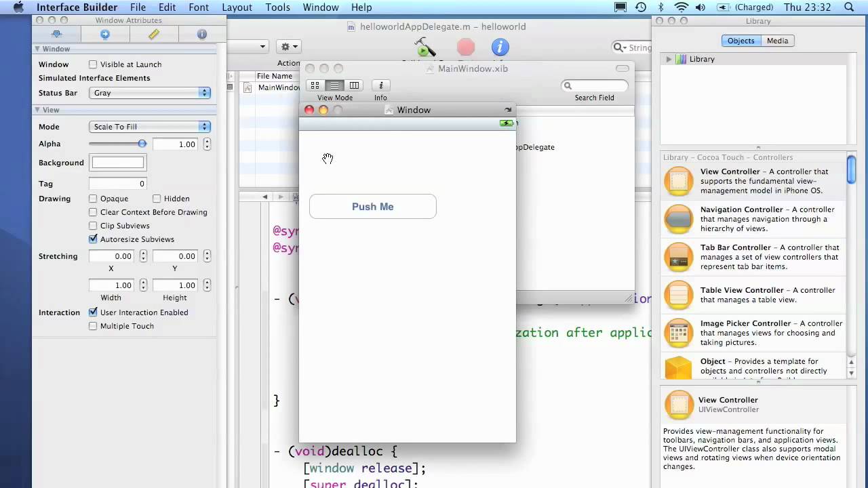868x488 pixels.
Task: Click the Bluetooth menu bar icon
Action: pos(660,7)
